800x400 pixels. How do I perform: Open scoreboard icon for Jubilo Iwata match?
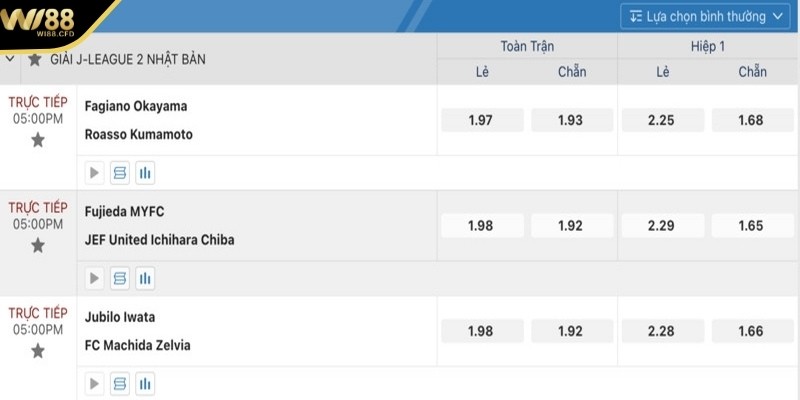120,383
